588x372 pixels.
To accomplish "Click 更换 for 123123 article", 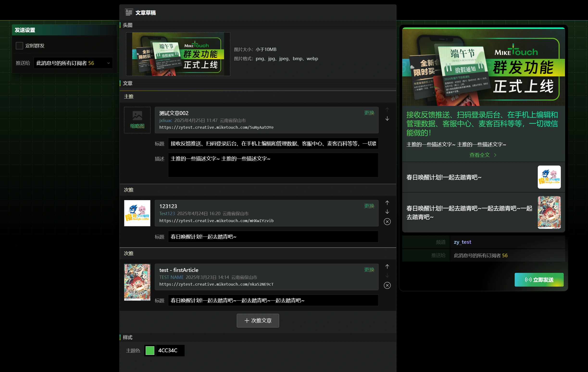I will click(x=369, y=206).
